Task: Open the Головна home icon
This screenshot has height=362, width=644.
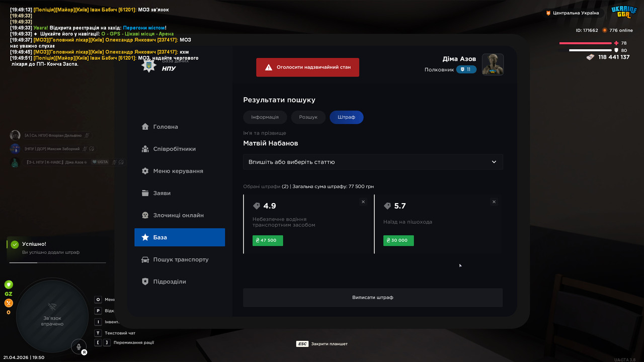Action: click(145, 127)
